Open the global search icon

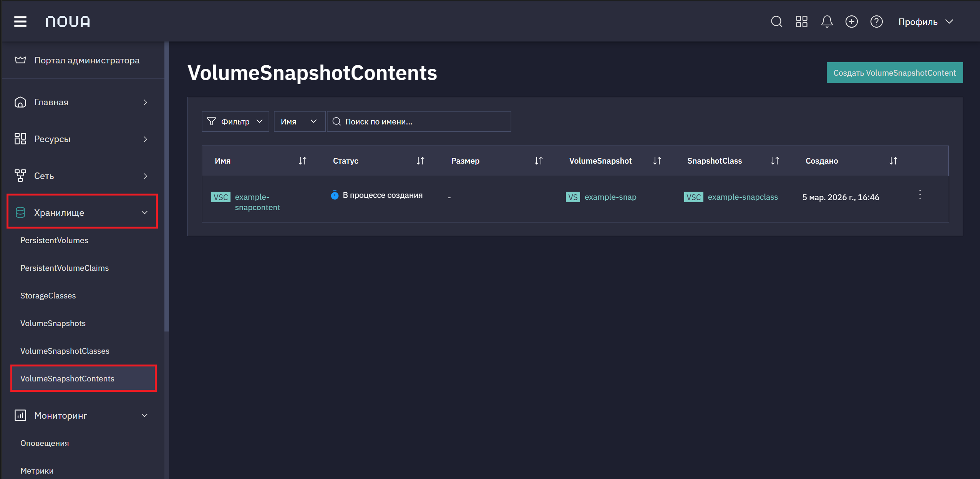[x=776, y=22]
